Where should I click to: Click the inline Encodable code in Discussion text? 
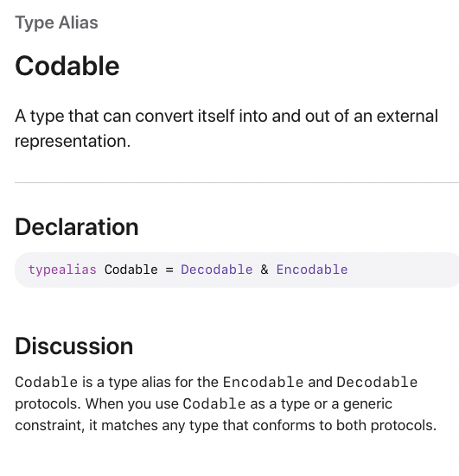263,382
